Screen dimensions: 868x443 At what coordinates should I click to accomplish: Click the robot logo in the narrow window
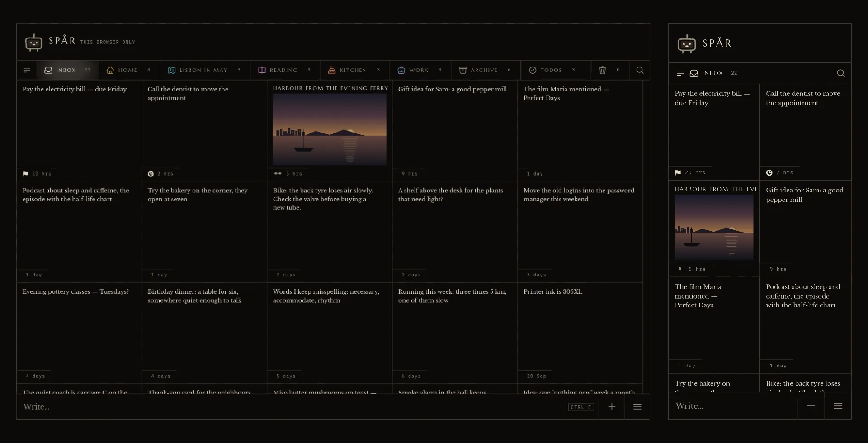point(687,44)
